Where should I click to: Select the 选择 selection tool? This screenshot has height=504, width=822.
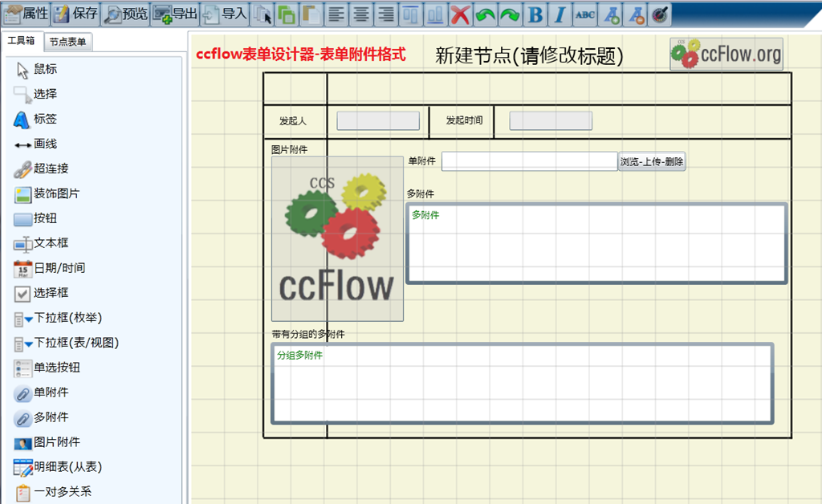[x=35, y=95]
